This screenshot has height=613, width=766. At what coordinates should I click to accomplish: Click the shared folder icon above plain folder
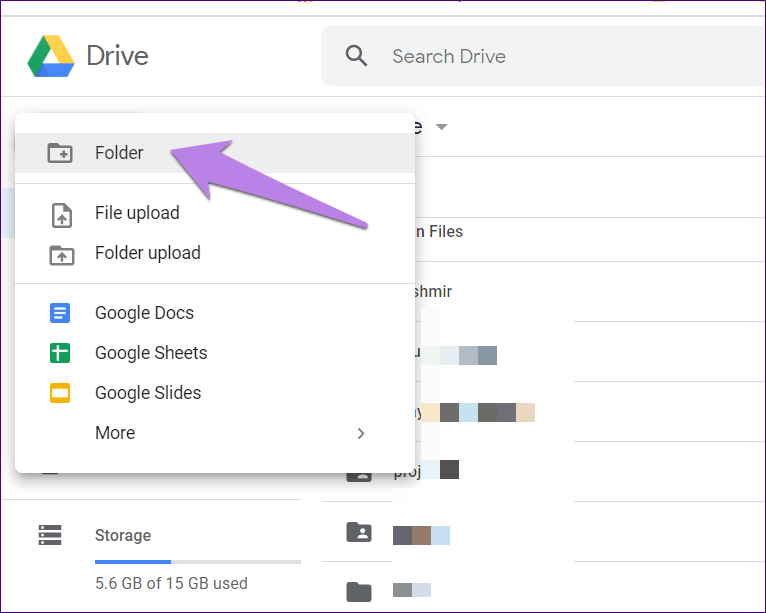(359, 532)
